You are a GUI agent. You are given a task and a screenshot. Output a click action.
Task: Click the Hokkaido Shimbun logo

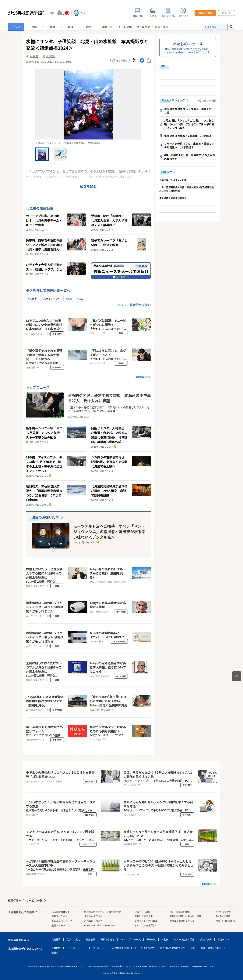click(x=26, y=13)
